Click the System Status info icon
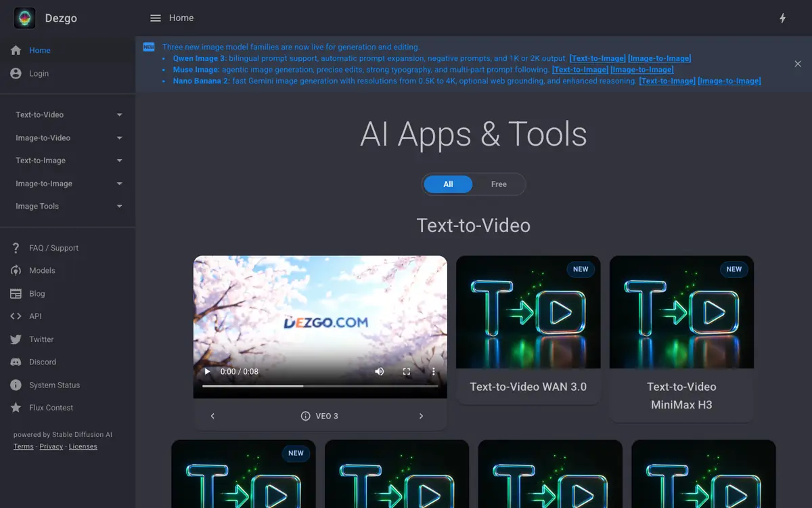Image resolution: width=812 pixels, height=508 pixels. click(16, 385)
